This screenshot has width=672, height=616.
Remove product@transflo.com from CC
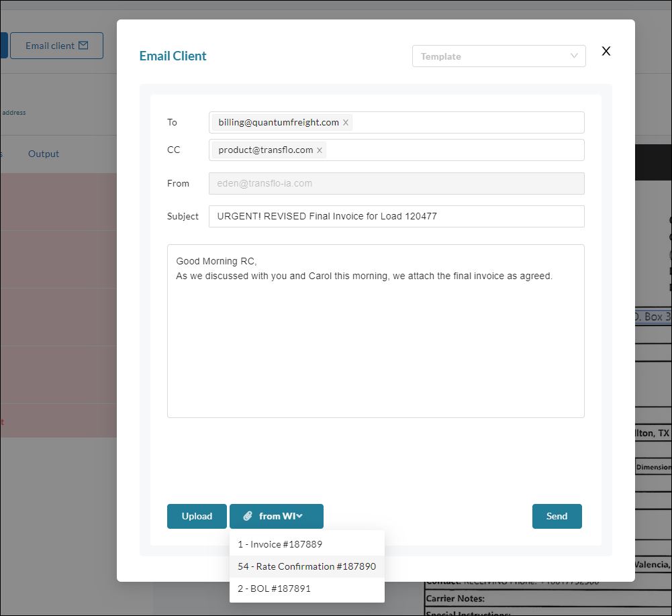(320, 150)
